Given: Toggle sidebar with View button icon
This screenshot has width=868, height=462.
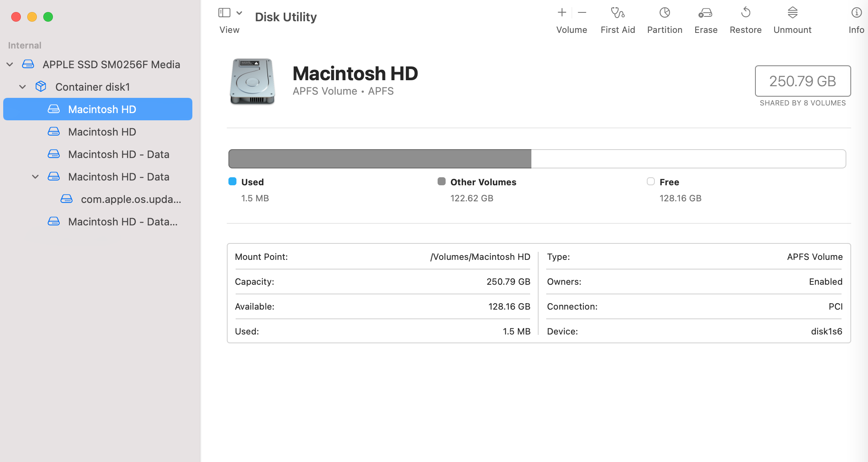Looking at the screenshot, I should coord(224,13).
